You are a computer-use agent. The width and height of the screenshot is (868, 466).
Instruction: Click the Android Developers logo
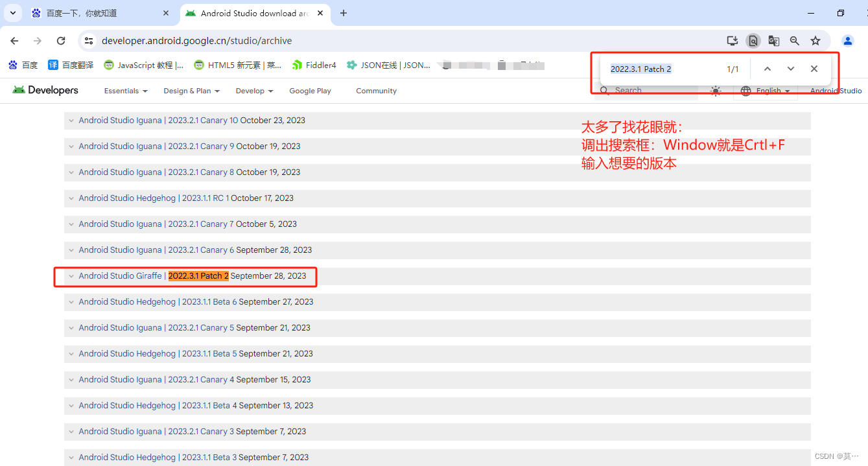coord(45,90)
